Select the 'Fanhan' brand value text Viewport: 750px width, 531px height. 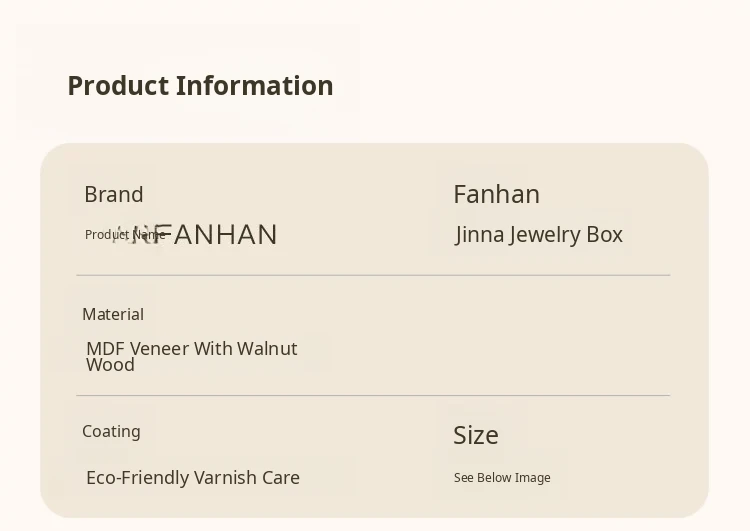(496, 194)
